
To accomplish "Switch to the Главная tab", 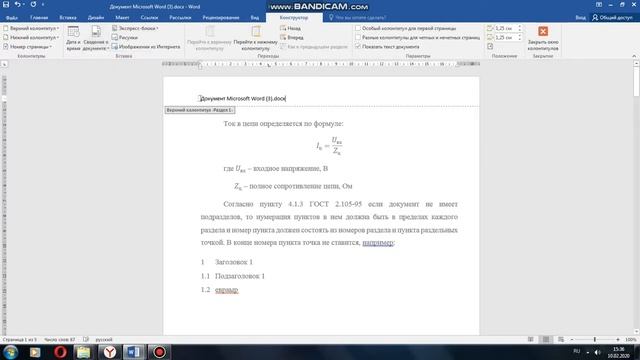I will 39,18.
